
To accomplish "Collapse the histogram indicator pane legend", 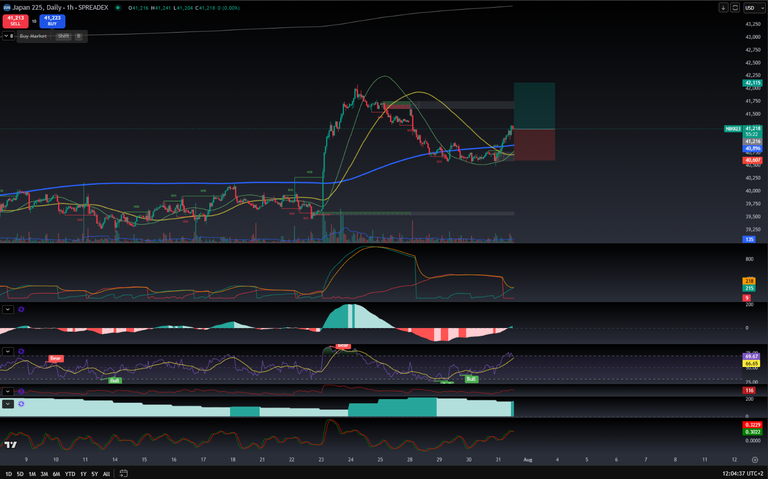I will pos(8,309).
